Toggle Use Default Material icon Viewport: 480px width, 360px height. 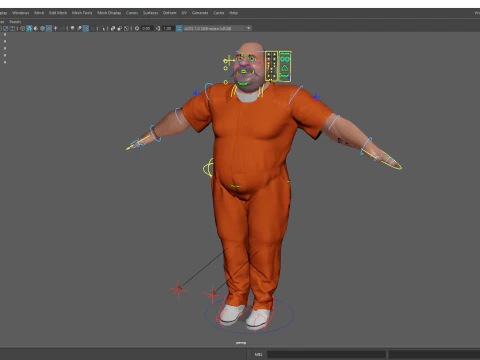(36, 28)
